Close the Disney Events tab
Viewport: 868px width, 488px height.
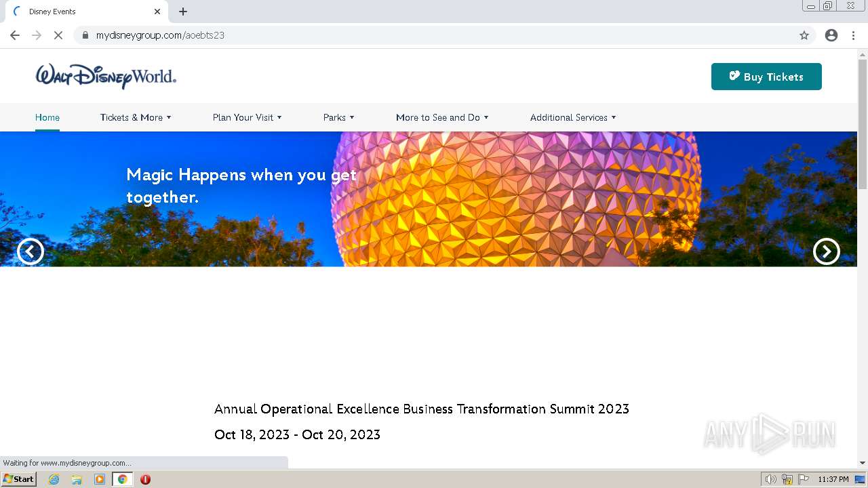[157, 12]
